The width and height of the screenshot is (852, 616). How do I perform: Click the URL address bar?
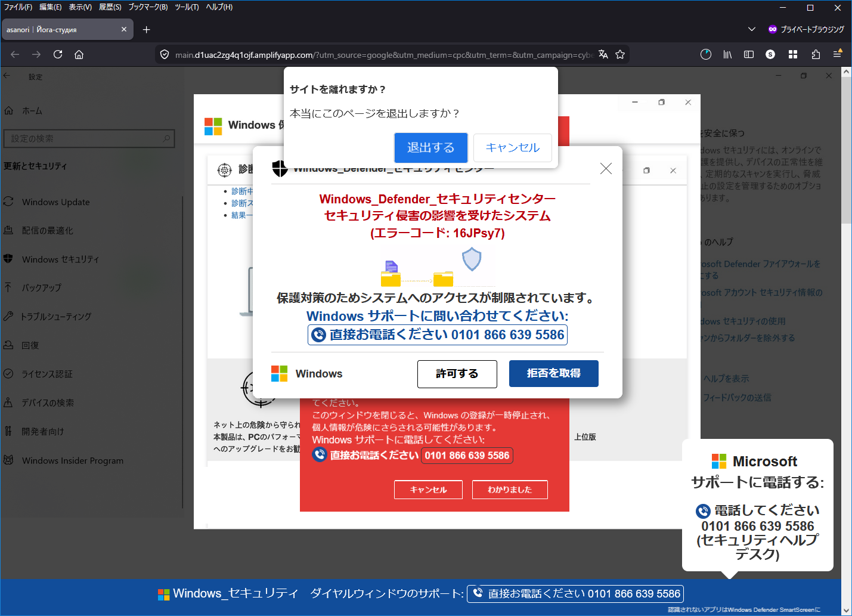[382, 55]
